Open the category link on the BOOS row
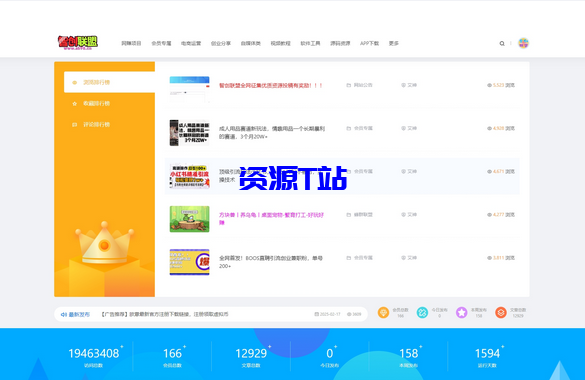 363,258
